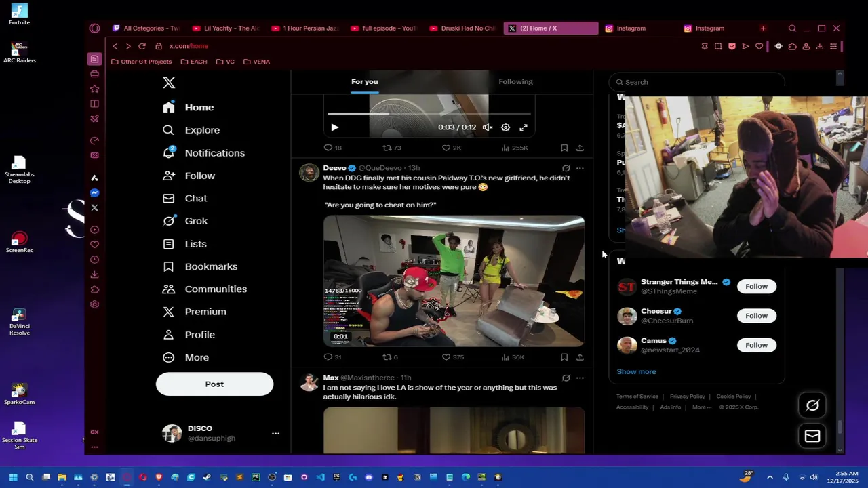Open video settings gear on fan video
The width and height of the screenshot is (868, 488).
505,127
